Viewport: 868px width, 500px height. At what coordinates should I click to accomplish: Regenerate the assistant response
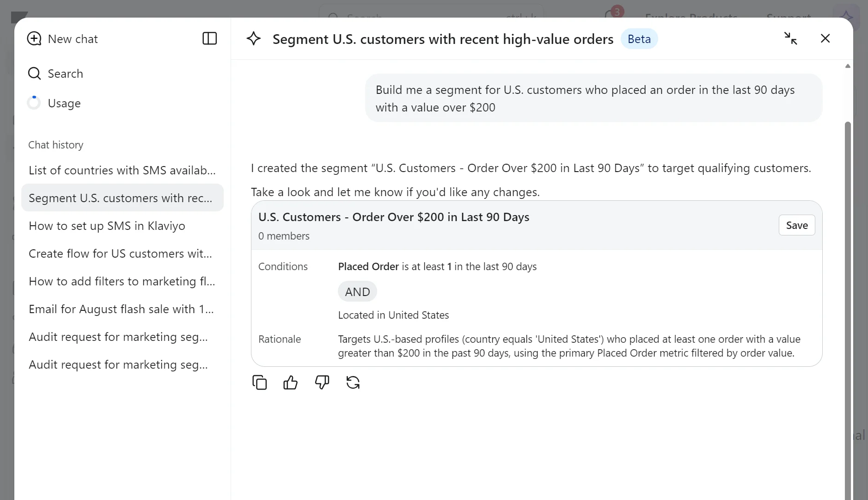353,383
